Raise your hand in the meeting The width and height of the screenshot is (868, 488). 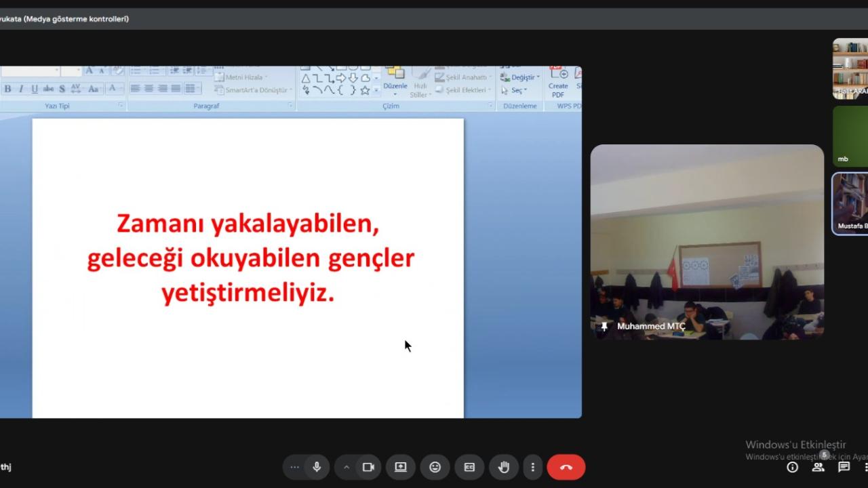pyautogui.click(x=504, y=467)
